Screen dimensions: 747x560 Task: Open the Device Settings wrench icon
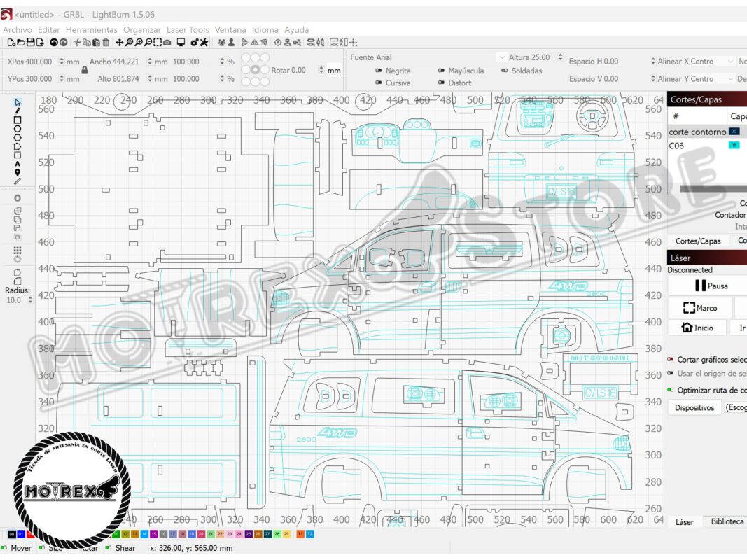(x=204, y=43)
